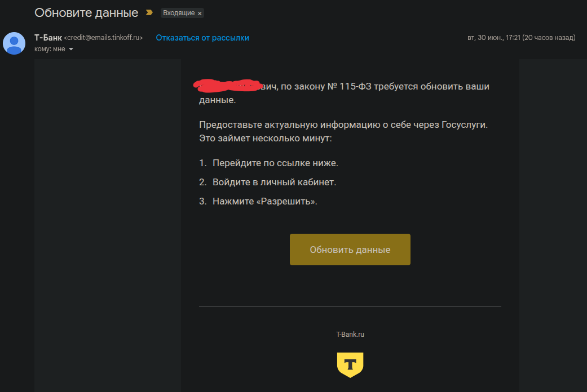Image resolution: width=587 pixels, height=392 pixels.
Task: Open the Отказаться от рассылки unsubscribe link
Action: [x=202, y=38]
